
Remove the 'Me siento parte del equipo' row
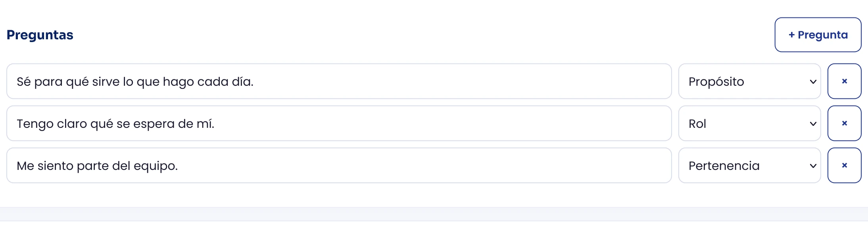[x=844, y=165]
